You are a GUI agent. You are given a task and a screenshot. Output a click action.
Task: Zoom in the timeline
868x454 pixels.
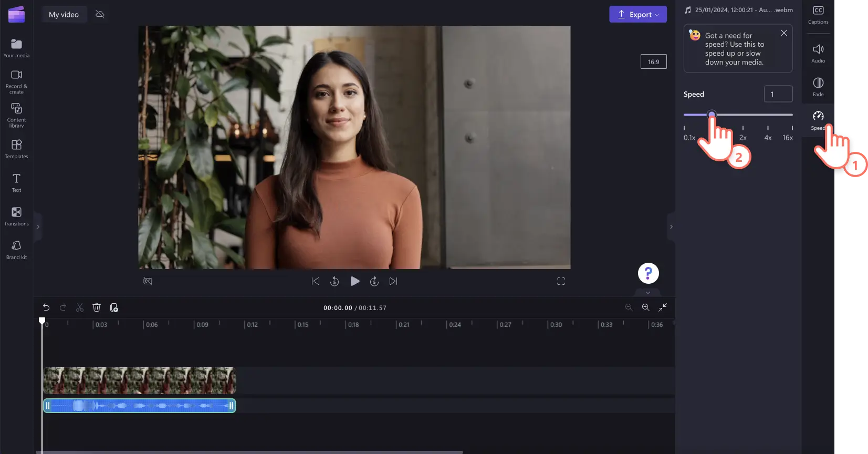coord(646,307)
